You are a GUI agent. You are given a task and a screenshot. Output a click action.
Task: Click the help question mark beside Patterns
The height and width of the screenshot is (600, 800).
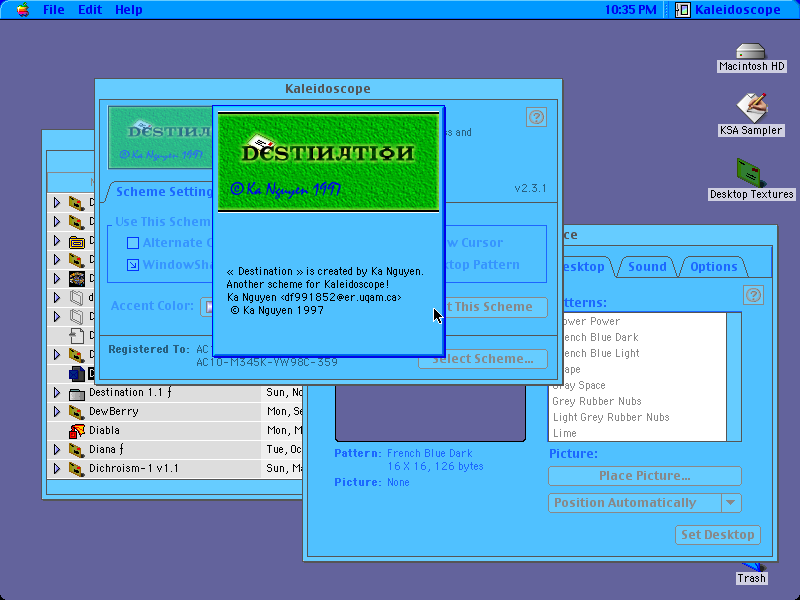tap(754, 295)
